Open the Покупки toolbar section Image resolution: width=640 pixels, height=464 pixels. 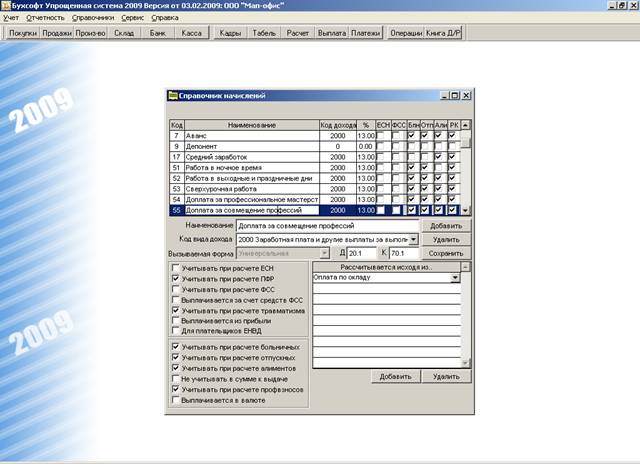(x=23, y=33)
